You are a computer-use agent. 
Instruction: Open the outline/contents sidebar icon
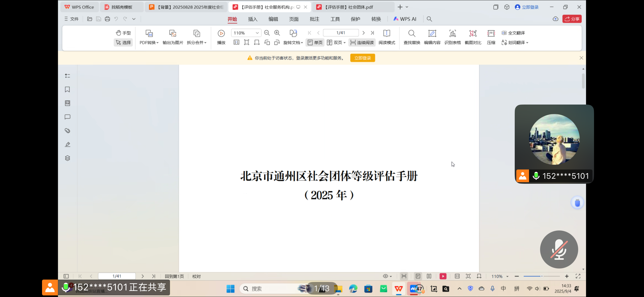(67, 76)
